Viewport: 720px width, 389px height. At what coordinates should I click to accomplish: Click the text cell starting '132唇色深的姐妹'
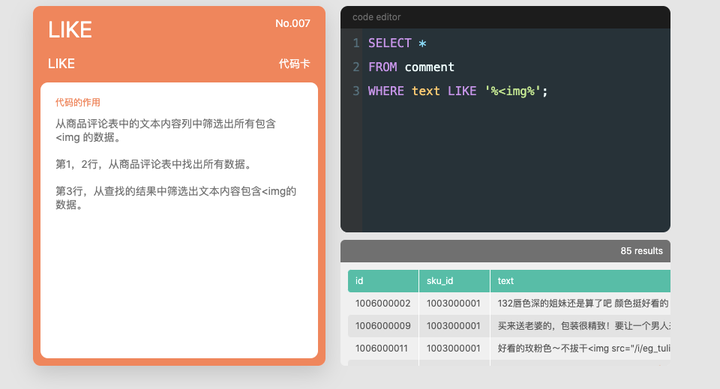pos(580,303)
